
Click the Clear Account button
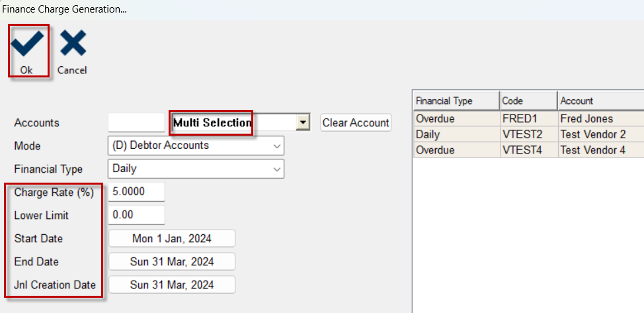356,122
